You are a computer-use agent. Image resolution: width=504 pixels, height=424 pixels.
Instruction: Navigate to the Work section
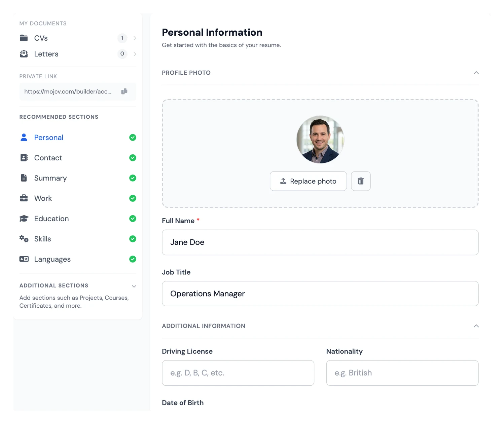[78, 198]
